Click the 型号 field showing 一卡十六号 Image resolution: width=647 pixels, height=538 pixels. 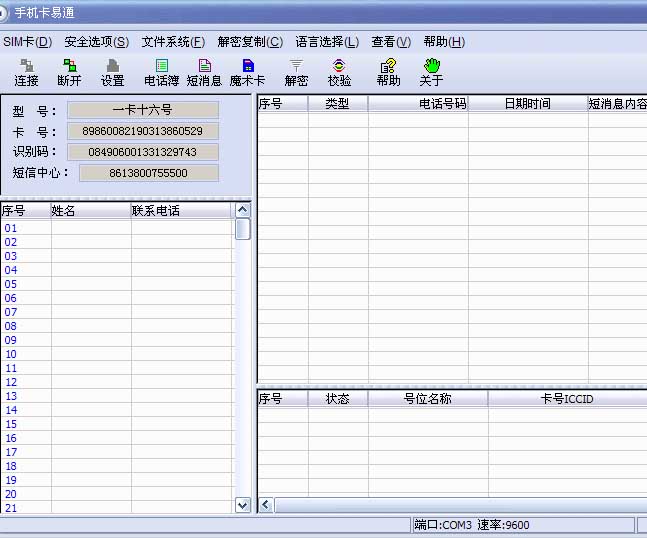(143, 110)
